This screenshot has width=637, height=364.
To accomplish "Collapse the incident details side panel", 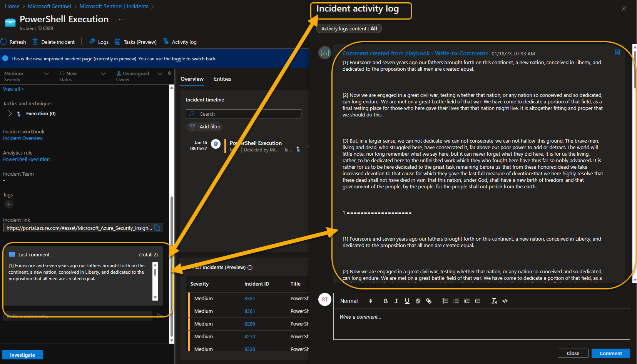I will point(169,73).
